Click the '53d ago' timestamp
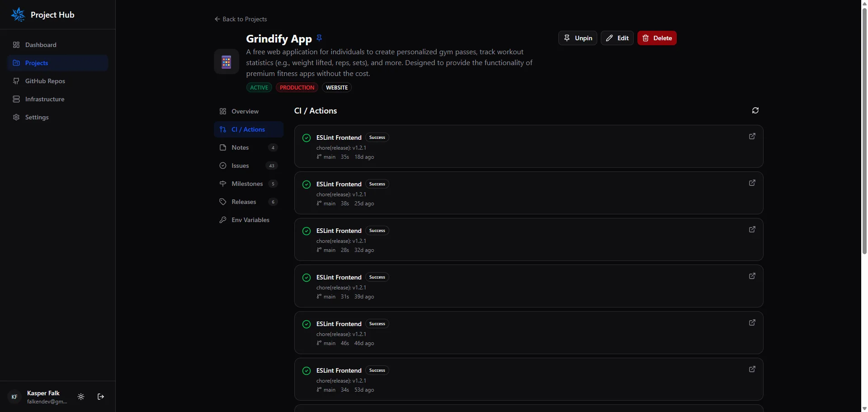 364,390
